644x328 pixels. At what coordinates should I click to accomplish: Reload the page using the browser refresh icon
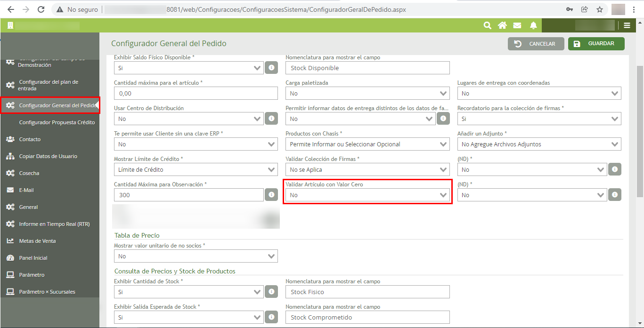point(41,9)
